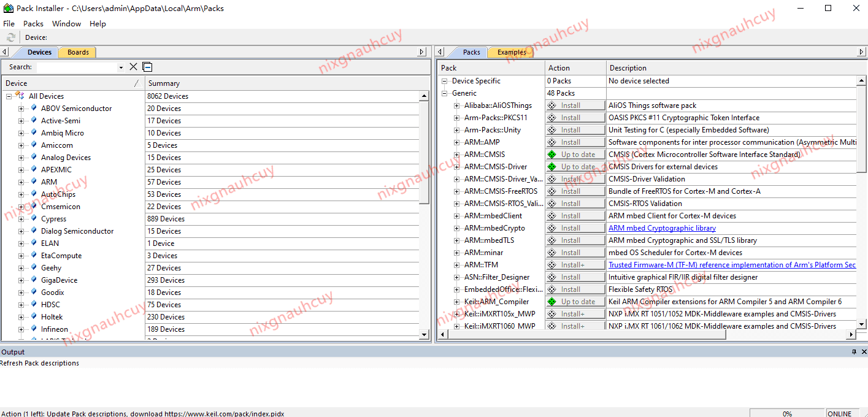Pin the Output panel with pushpin icon
This screenshot has height=417, width=868.
854,352
